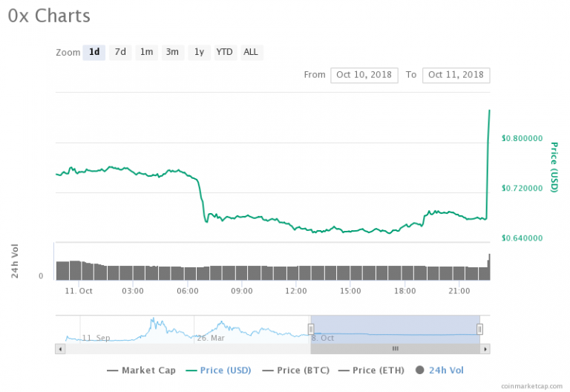Select the 3m zoom range
The image size is (570, 392).
click(173, 53)
